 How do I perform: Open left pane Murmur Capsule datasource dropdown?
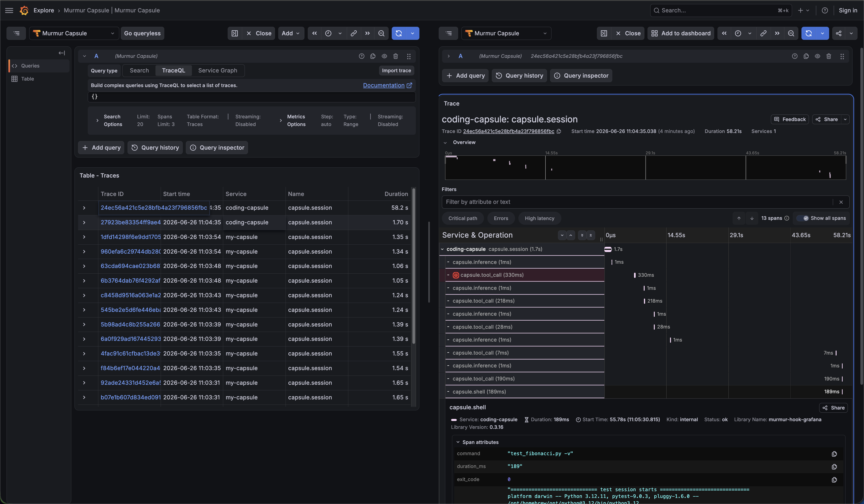click(x=74, y=33)
